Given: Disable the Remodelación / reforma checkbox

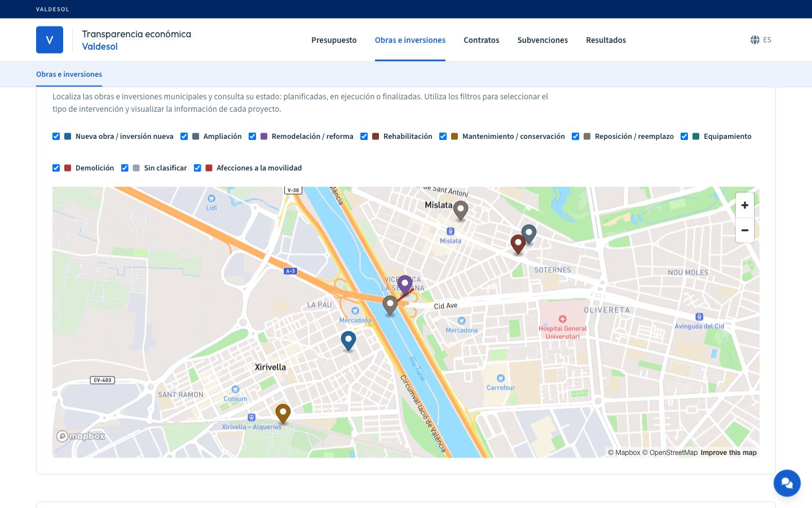Looking at the screenshot, I should tap(252, 136).
